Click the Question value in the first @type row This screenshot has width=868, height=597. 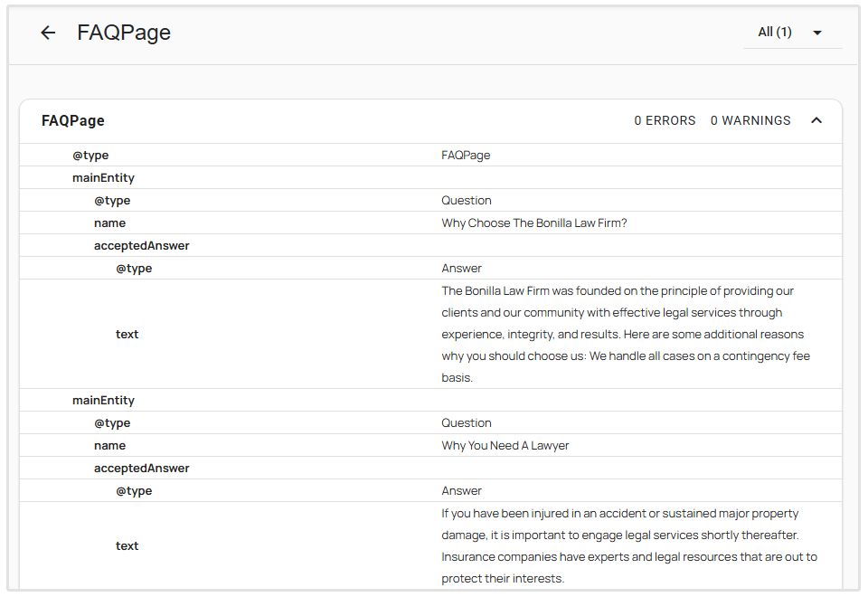(467, 200)
